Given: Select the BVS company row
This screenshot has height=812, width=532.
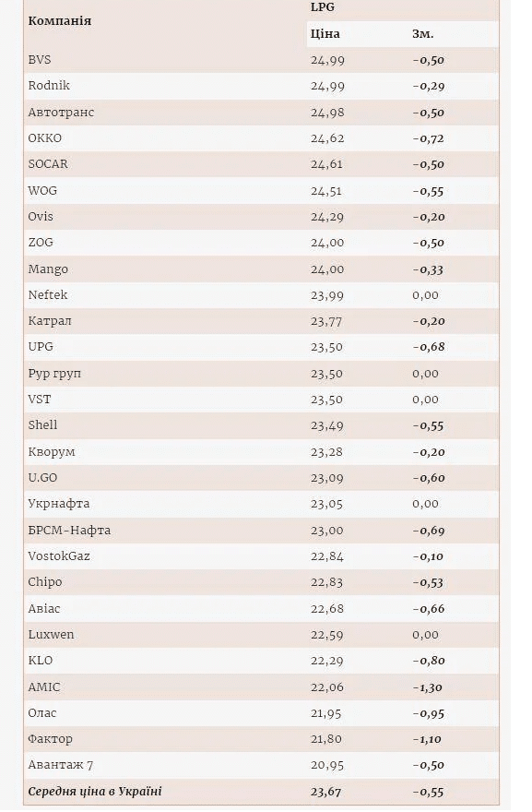Looking at the screenshot, I should pyautogui.click(x=261, y=60).
